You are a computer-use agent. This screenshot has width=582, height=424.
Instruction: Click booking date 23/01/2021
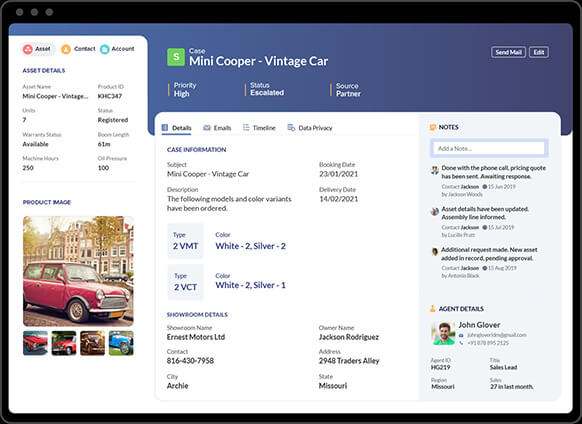click(339, 174)
